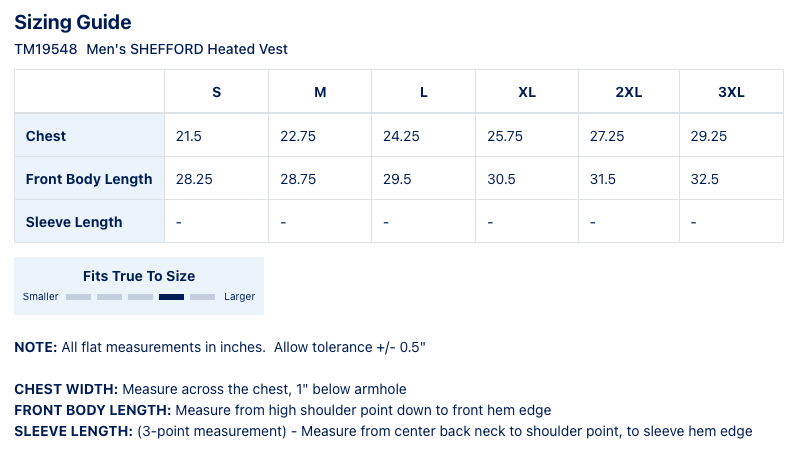Click the 2XL size column header

point(629,92)
